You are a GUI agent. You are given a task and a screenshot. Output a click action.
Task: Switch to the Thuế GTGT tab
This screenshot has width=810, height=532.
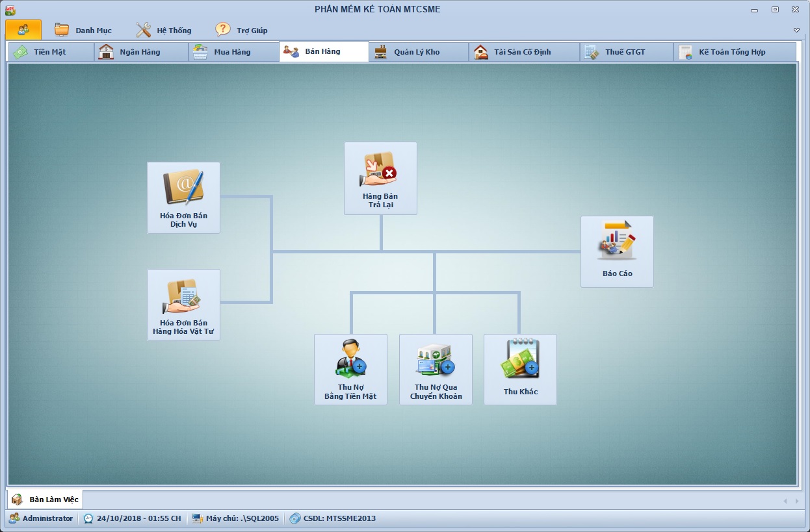(624, 52)
